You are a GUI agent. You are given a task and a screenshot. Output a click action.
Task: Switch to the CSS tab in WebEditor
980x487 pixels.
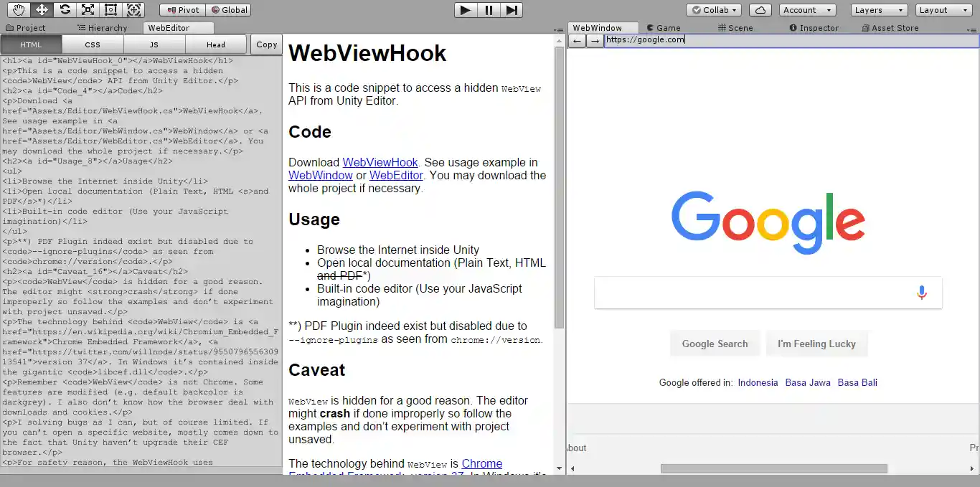(92, 44)
